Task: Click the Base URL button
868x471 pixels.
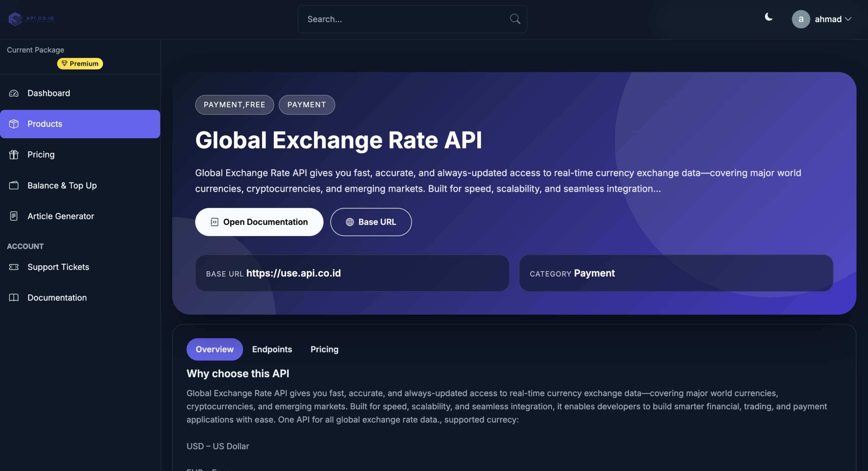Action: pyautogui.click(x=371, y=222)
